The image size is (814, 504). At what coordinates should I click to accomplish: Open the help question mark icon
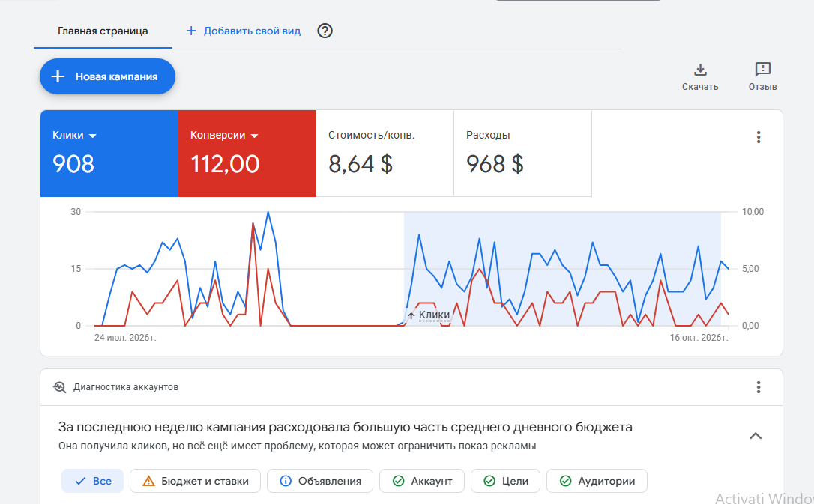pos(325,31)
